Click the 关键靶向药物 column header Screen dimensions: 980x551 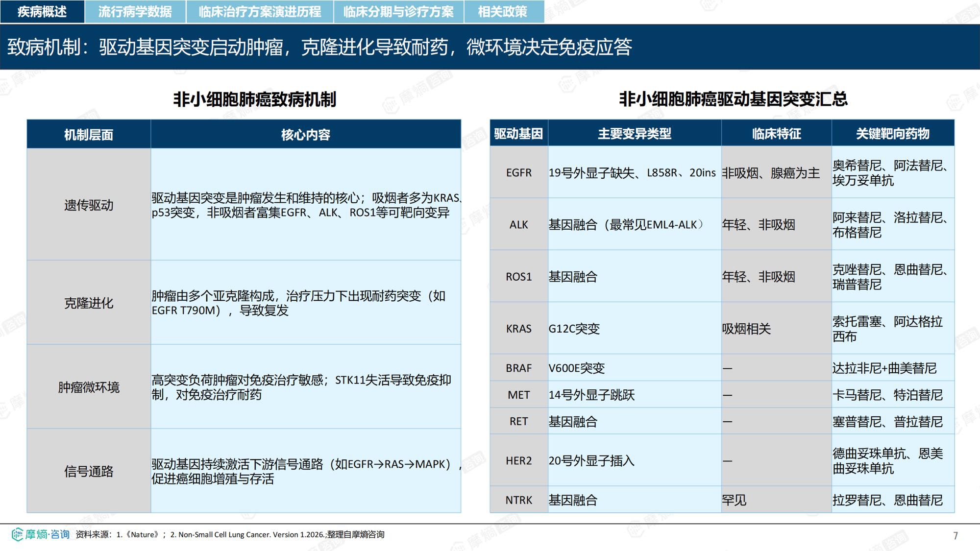pyautogui.click(x=893, y=133)
